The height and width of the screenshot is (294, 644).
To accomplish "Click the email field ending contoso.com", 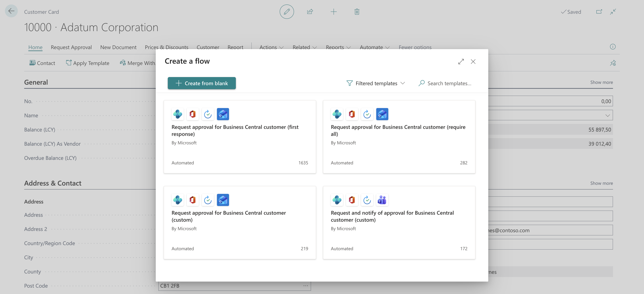I will 550,230.
